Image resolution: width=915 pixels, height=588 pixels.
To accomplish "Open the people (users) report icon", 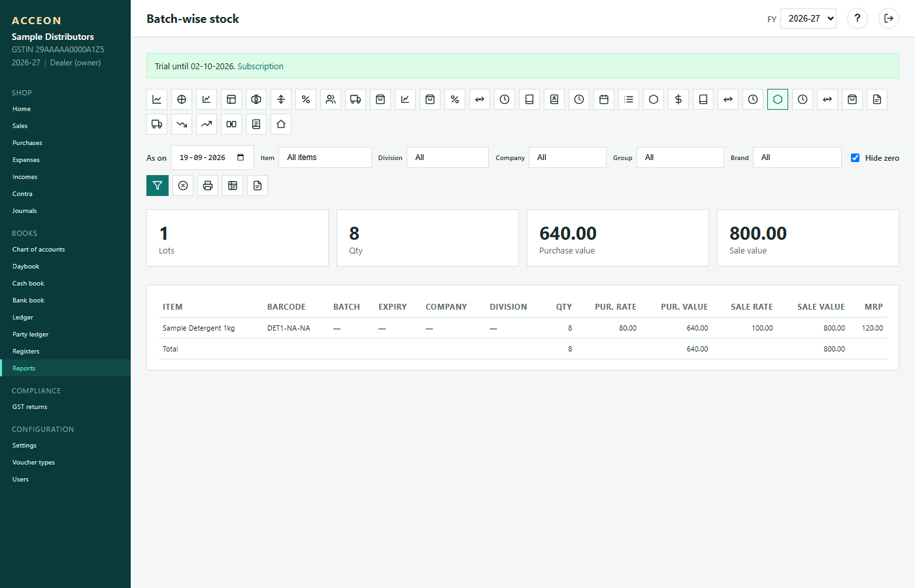I will [331, 99].
